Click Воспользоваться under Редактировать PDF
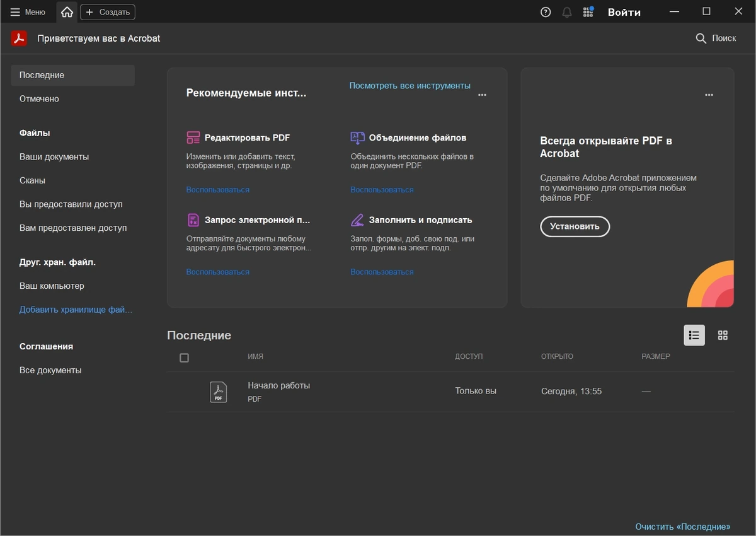This screenshot has width=756, height=536. [217, 190]
